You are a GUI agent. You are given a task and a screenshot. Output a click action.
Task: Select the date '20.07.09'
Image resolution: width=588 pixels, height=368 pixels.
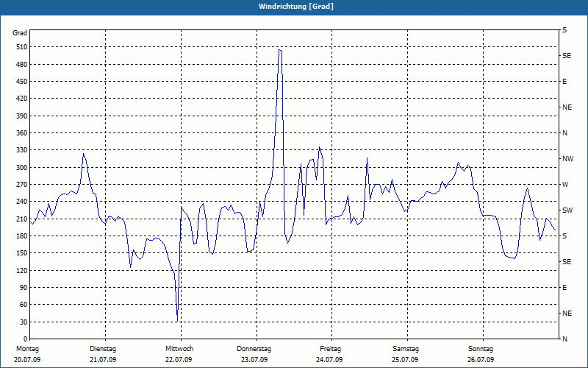point(27,360)
